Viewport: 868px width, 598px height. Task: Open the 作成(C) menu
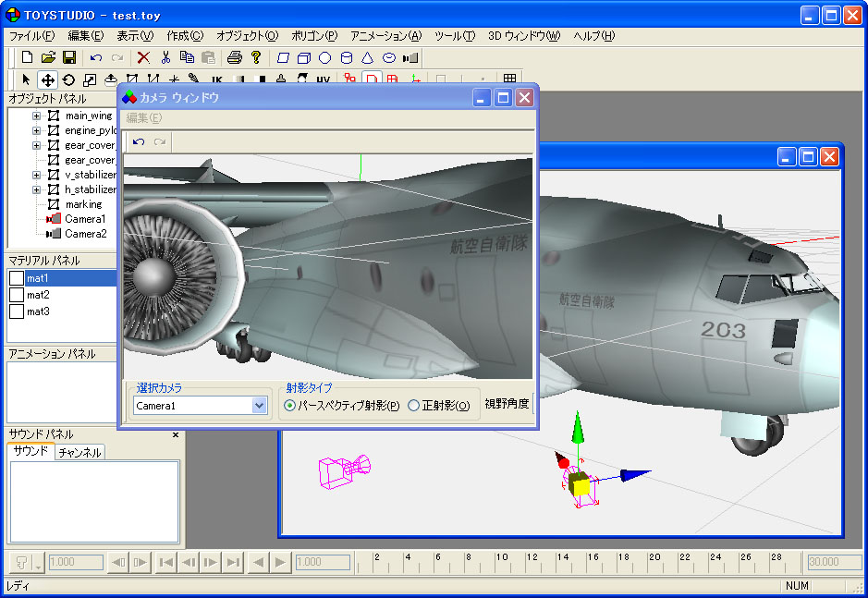coord(185,36)
